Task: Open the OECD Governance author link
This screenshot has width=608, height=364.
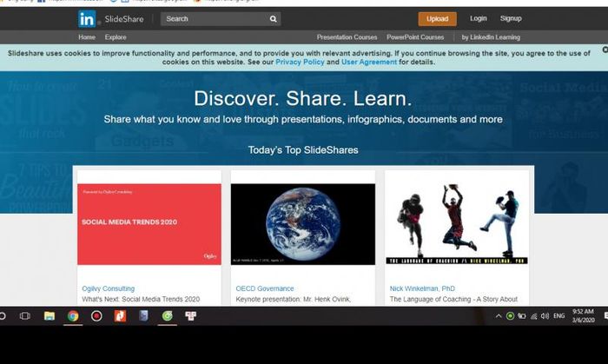Action: [x=265, y=288]
